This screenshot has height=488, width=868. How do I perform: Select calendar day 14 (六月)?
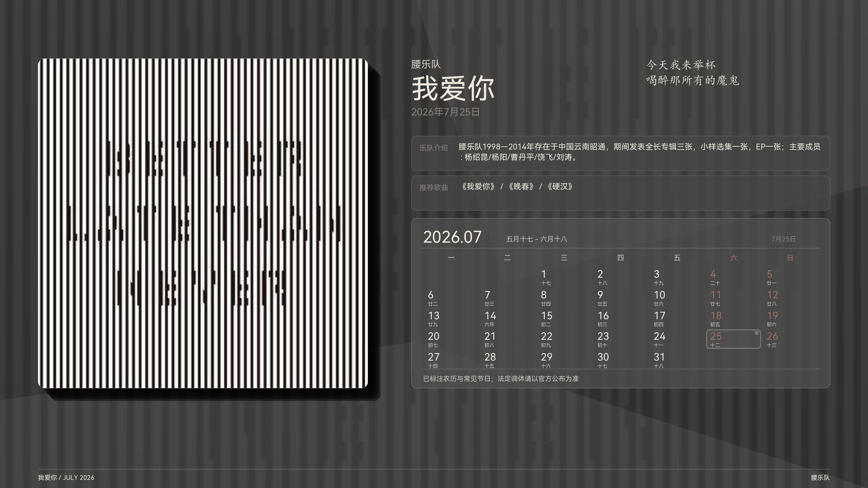[x=490, y=319]
